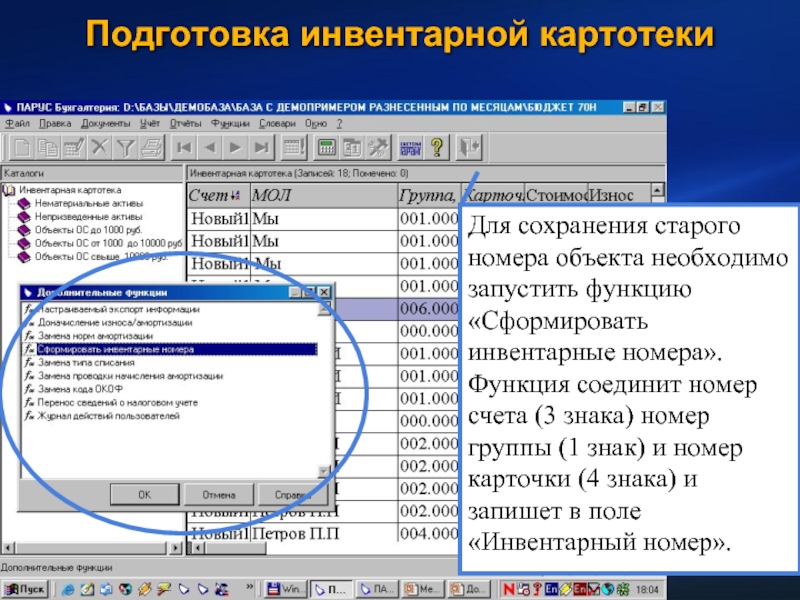Go to first record navigation icon
The width and height of the screenshot is (800, 600).
coord(185,148)
